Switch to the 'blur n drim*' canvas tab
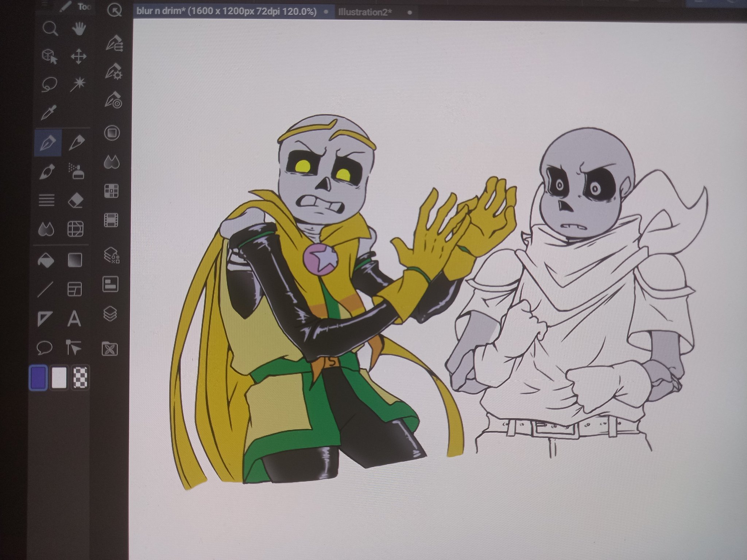The width and height of the screenshot is (747, 560). coord(227,11)
